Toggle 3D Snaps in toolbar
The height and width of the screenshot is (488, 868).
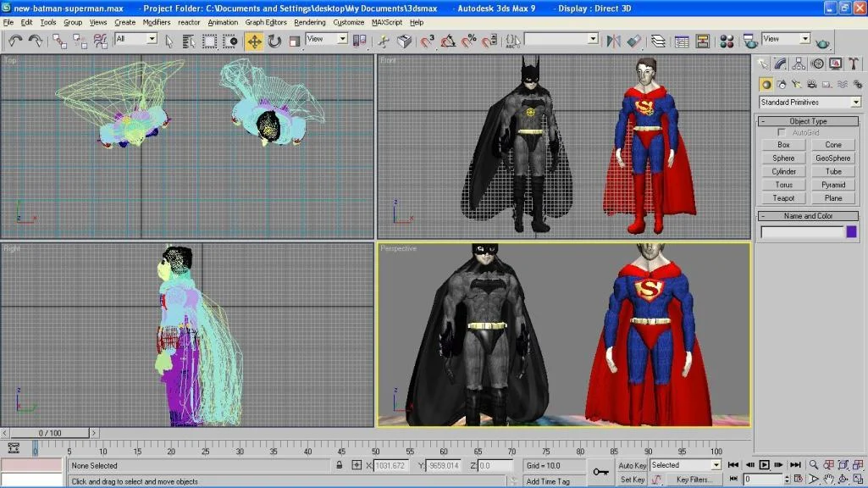tap(427, 41)
